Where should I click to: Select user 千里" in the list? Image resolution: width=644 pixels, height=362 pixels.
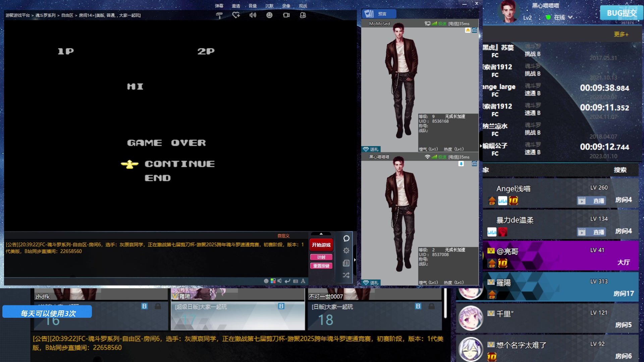click(x=547, y=318)
